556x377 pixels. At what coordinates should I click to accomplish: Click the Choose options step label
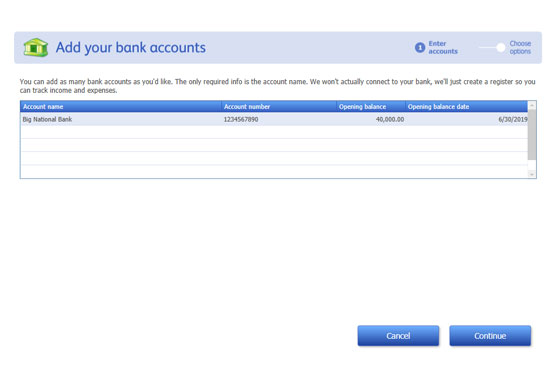tap(520, 48)
